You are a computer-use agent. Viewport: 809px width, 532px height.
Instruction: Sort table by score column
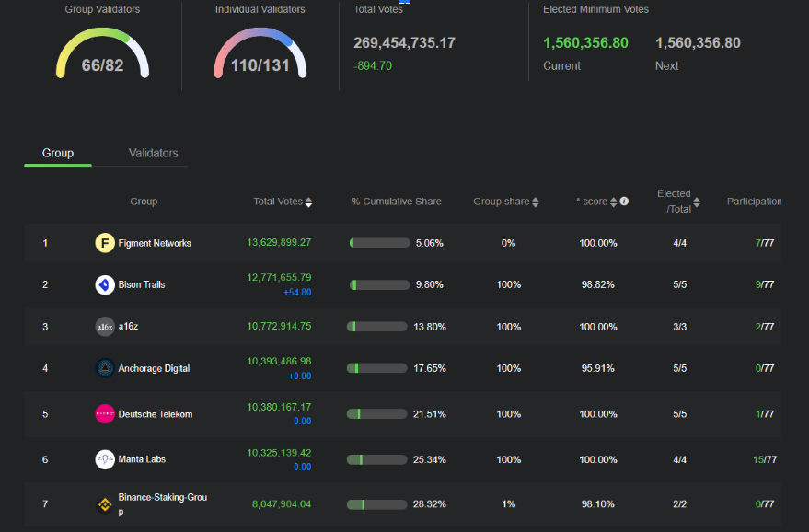[x=614, y=202]
